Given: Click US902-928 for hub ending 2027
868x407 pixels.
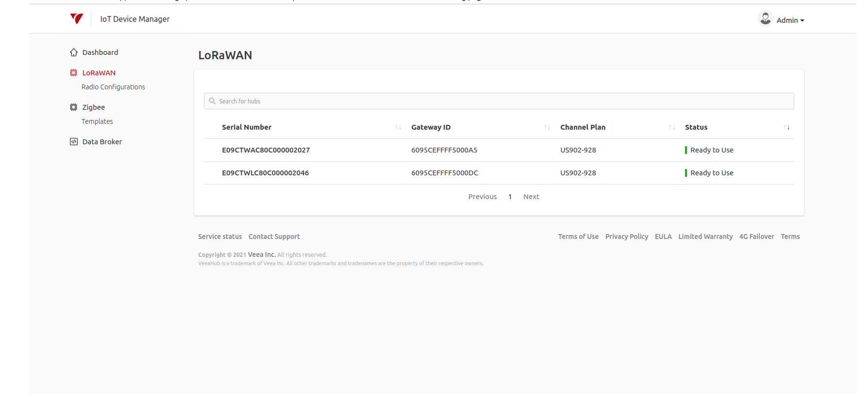Looking at the screenshot, I should pyautogui.click(x=578, y=150).
